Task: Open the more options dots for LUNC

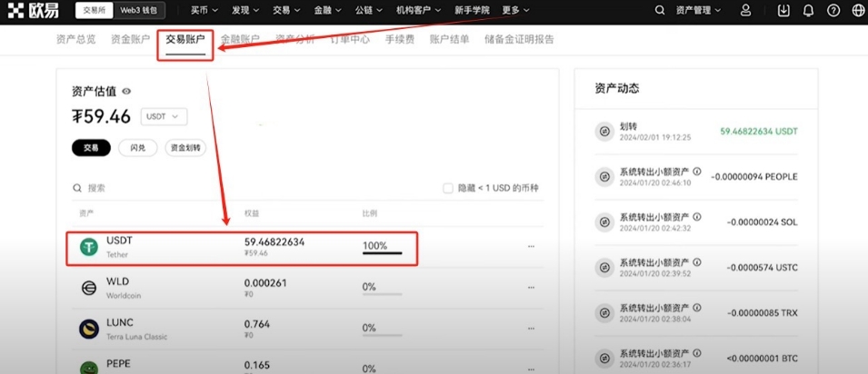Action: (x=532, y=329)
